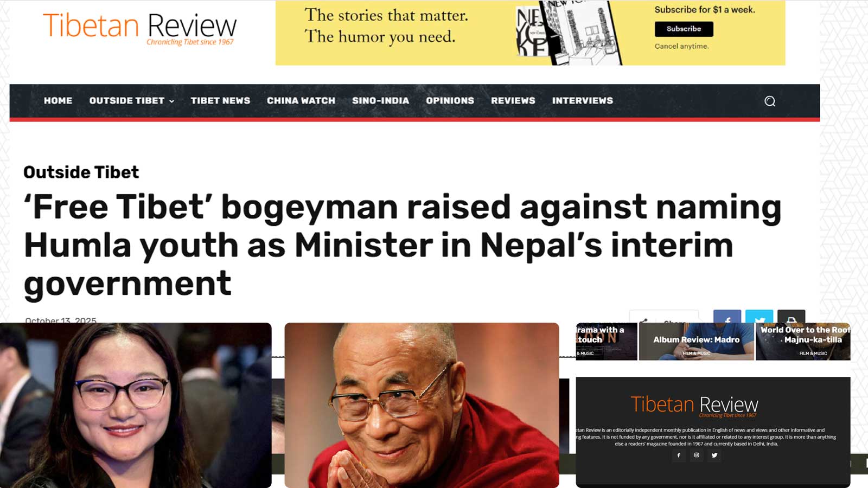This screenshot has width=868, height=488.
Task: Open Album Review: Madro thumbnail
Action: click(x=696, y=341)
